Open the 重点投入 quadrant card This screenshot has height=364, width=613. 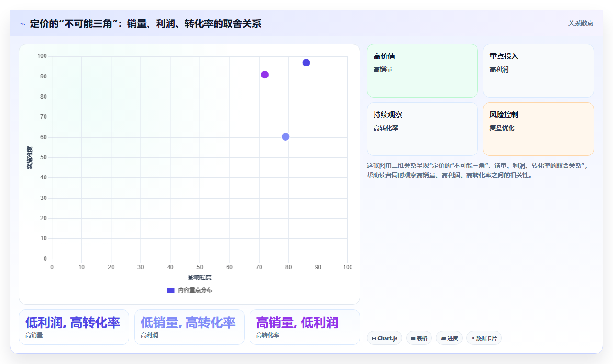[538, 71]
